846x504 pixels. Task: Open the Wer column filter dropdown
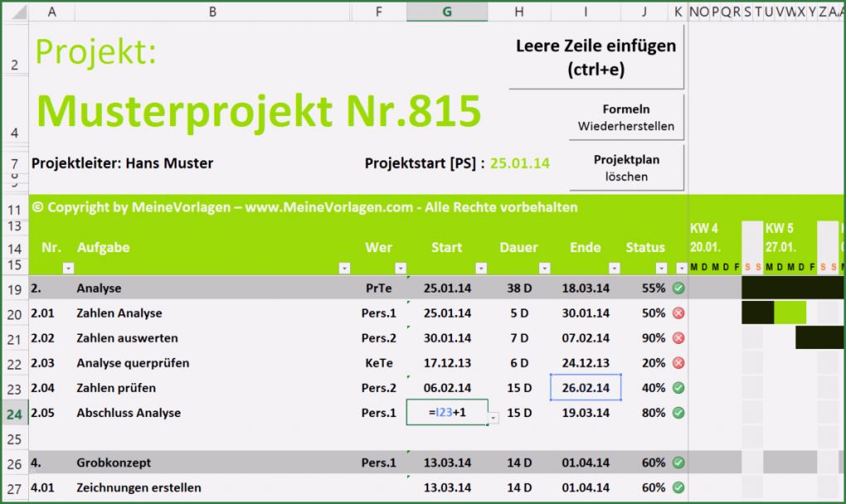pos(401,267)
